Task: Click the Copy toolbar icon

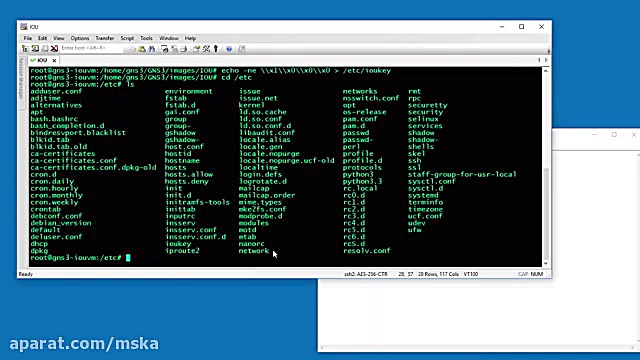Action: [132, 49]
